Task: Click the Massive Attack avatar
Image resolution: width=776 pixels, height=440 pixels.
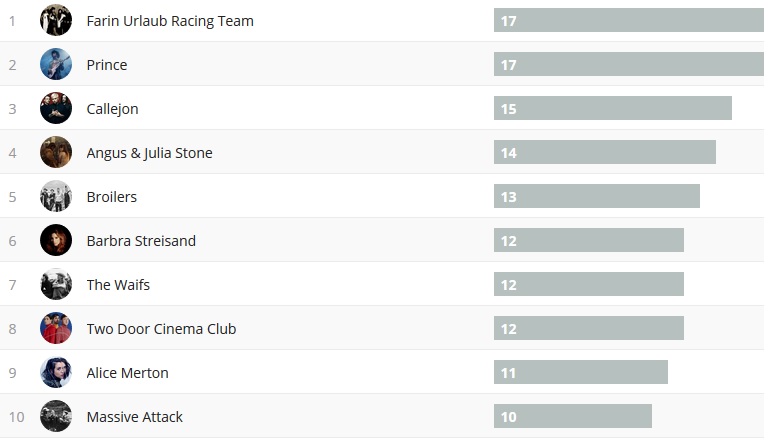Action: (56, 416)
